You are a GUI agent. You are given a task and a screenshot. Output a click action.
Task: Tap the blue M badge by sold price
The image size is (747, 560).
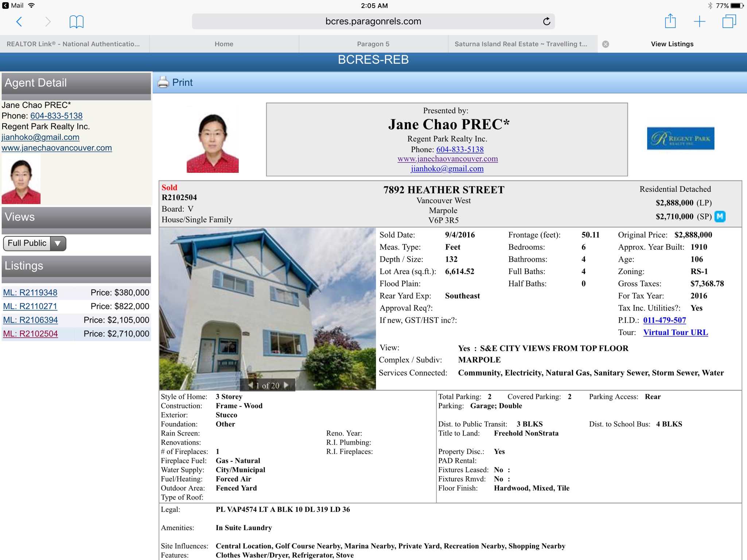point(720,217)
